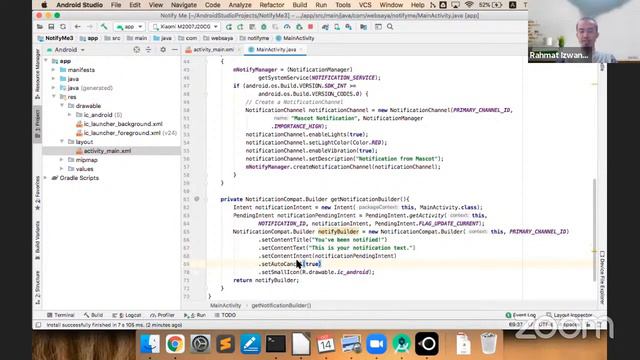
Task: Click the Collapse All icon in project panel
Action: tap(149, 50)
